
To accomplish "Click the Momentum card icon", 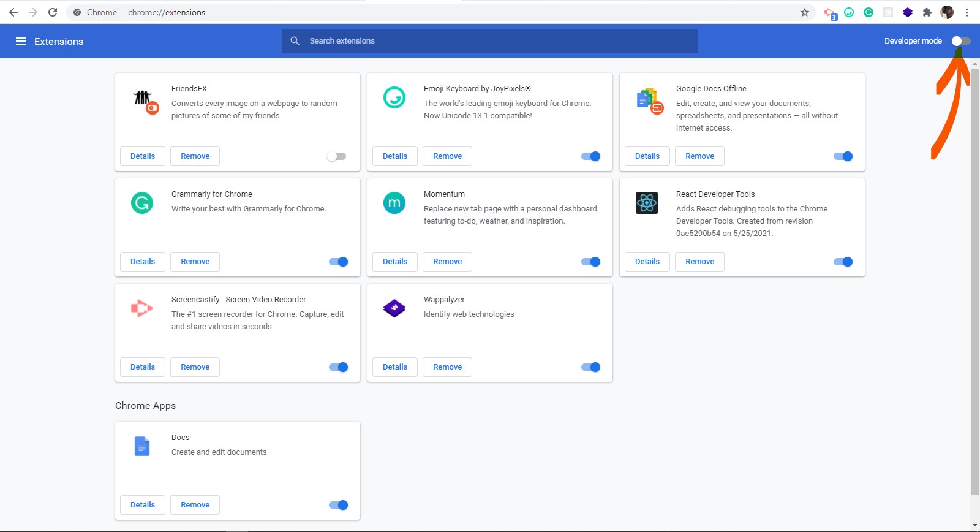I will [x=394, y=203].
